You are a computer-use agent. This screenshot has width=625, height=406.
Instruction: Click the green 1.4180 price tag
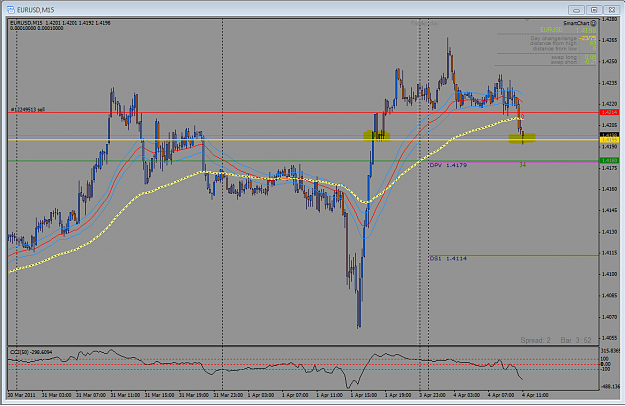pyautogui.click(x=609, y=161)
